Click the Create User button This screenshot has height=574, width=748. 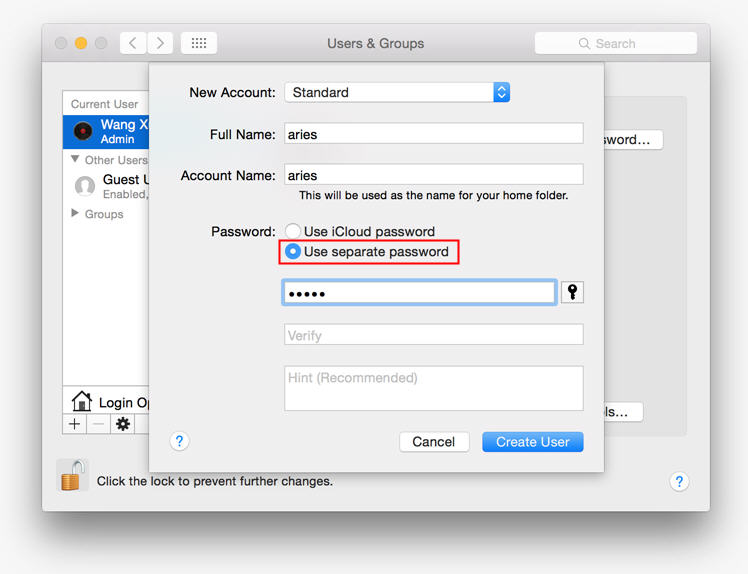pyautogui.click(x=532, y=442)
